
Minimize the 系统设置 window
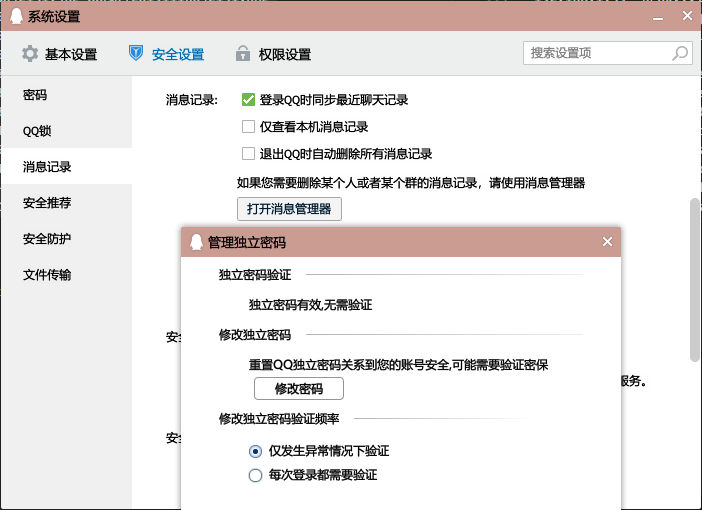click(658, 17)
